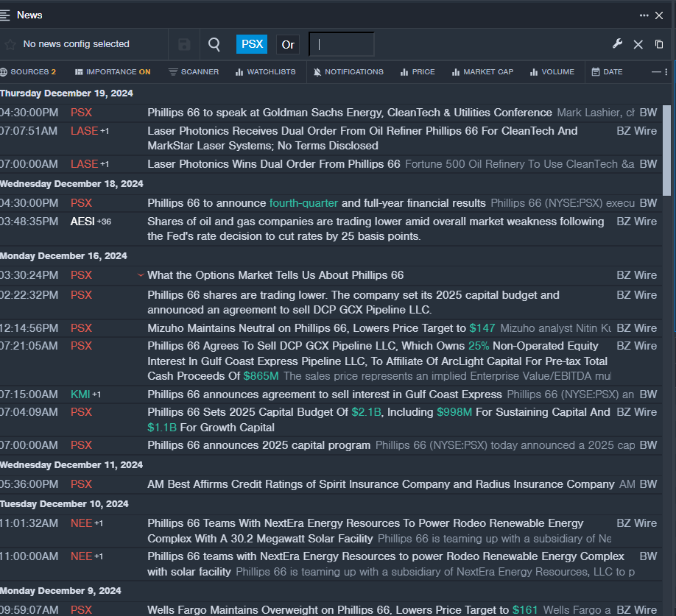This screenshot has height=616, width=676.
Task: Toggle the Or search operator
Action: pyautogui.click(x=288, y=44)
